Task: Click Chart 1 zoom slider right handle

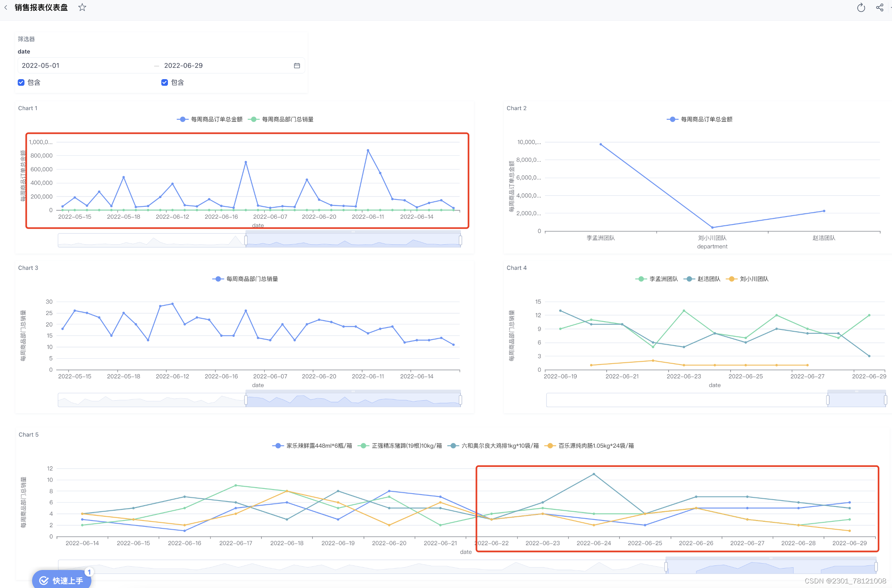Action: click(x=461, y=240)
